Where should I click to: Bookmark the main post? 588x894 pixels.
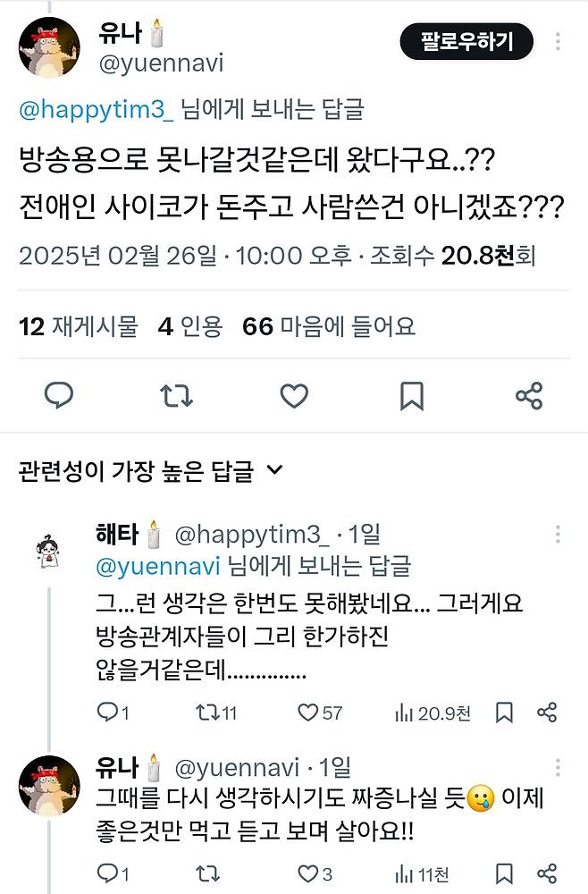pyautogui.click(x=411, y=396)
